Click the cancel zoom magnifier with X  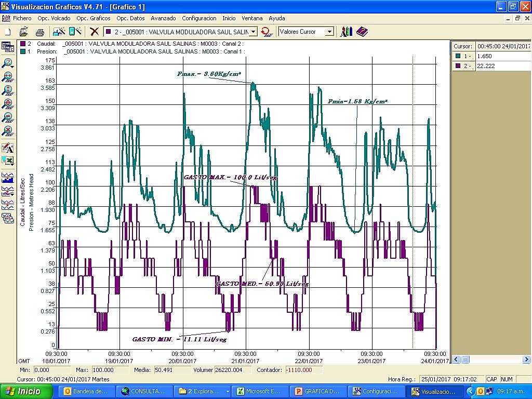(x=8, y=130)
